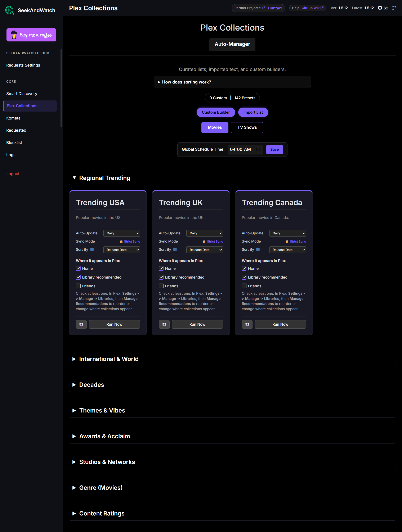Image resolution: width=402 pixels, height=532 pixels.
Task: Click the Global Schedule Time input
Action: (x=245, y=150)
